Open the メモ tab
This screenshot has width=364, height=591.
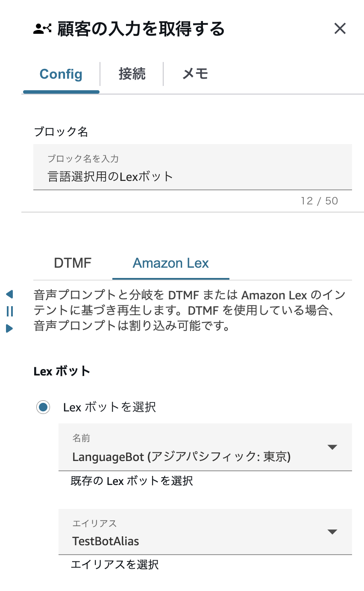pos(195,74)
